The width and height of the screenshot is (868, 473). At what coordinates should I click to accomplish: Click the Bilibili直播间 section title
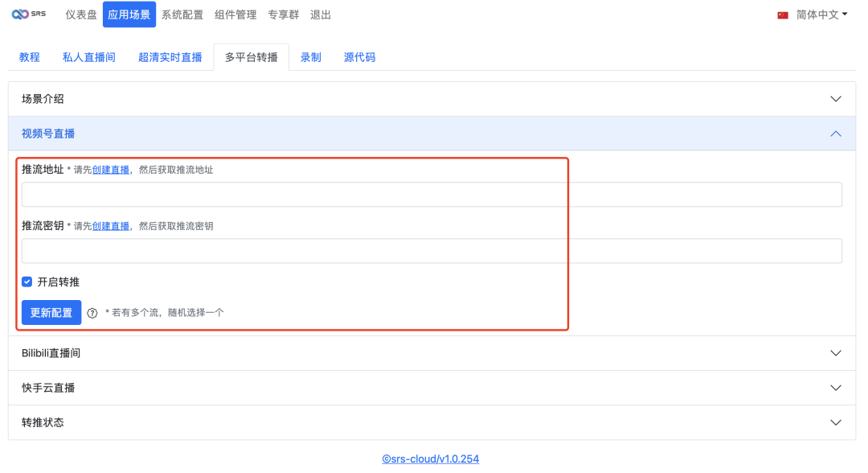[51, 353]
